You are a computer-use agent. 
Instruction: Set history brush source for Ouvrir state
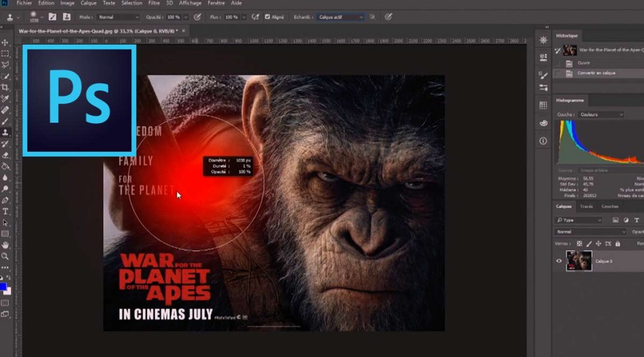pos(558,63)
